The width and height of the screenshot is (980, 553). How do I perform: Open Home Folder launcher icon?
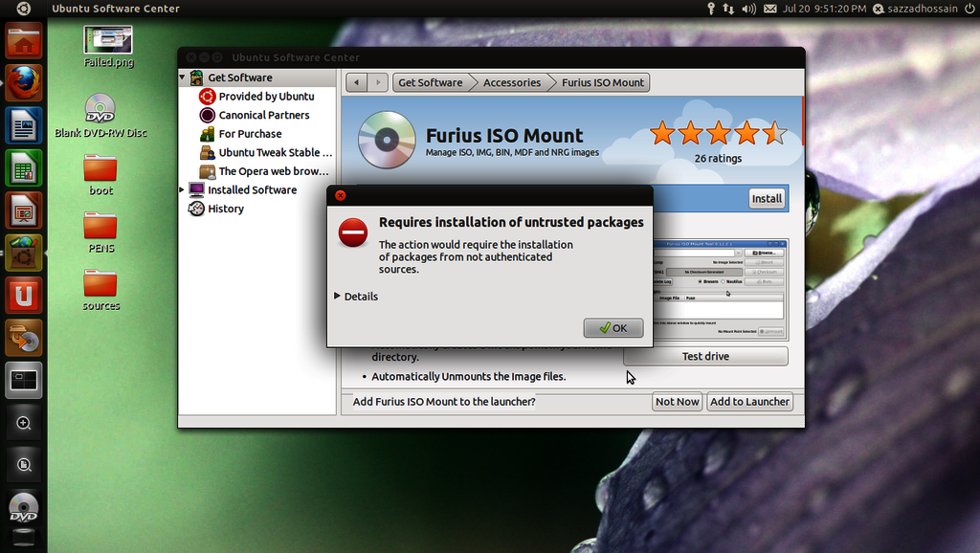pyautogui.click(x=24, y=41)
